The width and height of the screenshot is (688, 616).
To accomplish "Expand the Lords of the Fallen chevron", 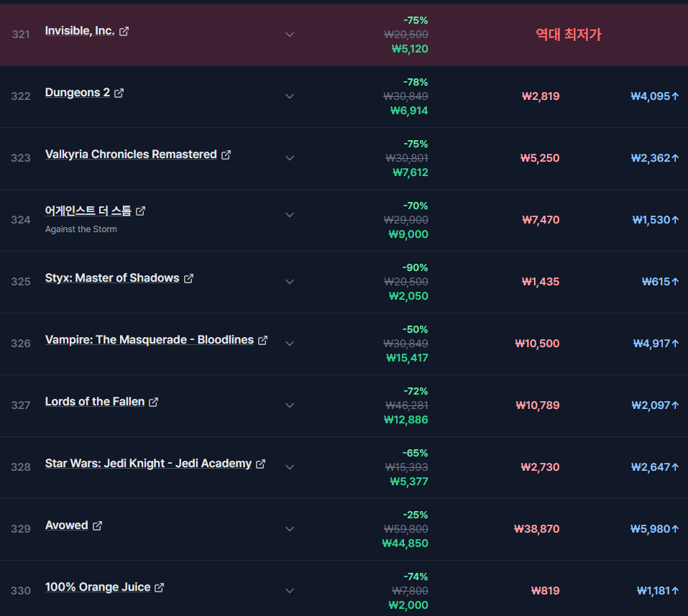I will click(290, 405).
